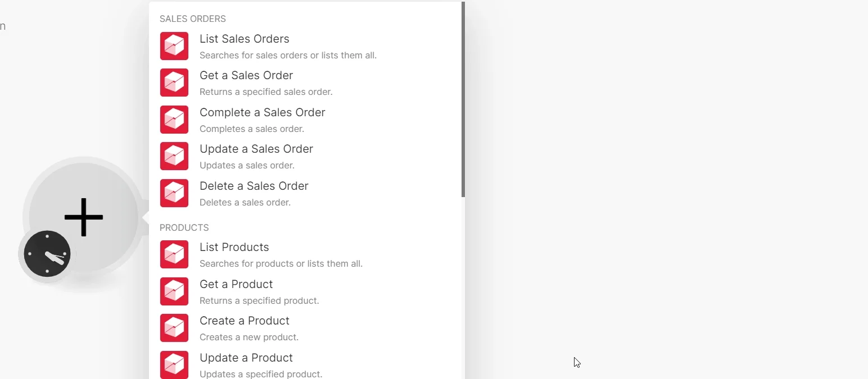Click the large plus module circle
868x379 pixels.
point(84,217)
